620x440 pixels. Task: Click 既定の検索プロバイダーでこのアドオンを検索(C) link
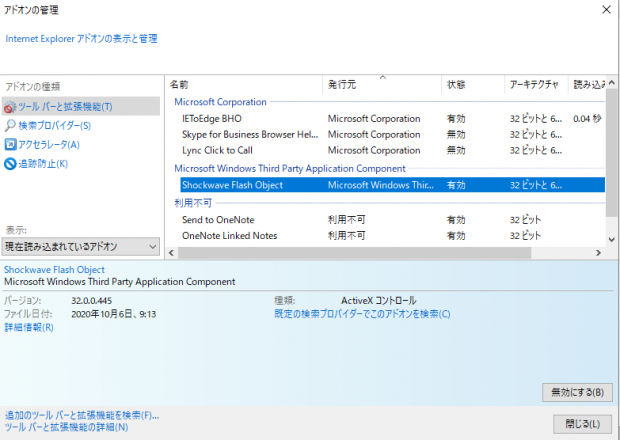(362, 314)
